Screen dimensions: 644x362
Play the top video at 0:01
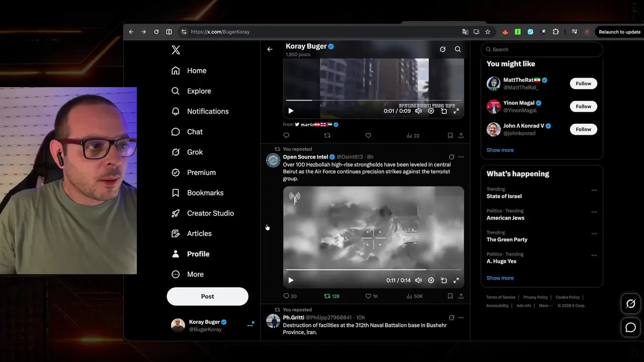tap(291, 111)
